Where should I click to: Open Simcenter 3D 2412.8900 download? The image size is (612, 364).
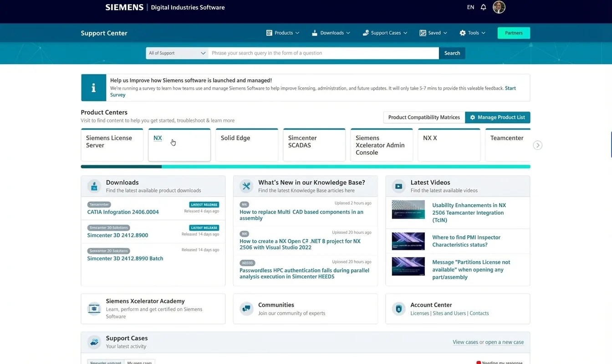[117, 235]
